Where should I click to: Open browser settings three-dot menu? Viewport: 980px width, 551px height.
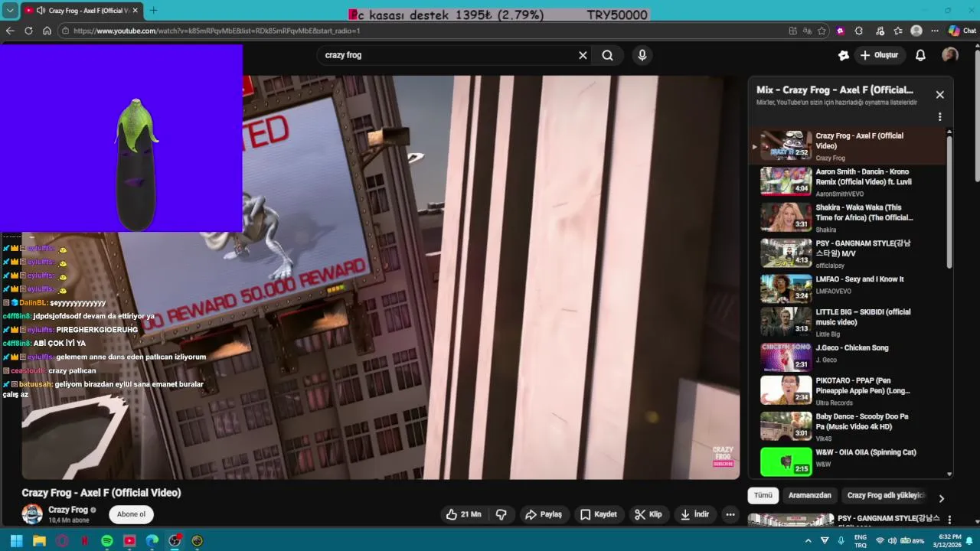click(x=934, y=31)
